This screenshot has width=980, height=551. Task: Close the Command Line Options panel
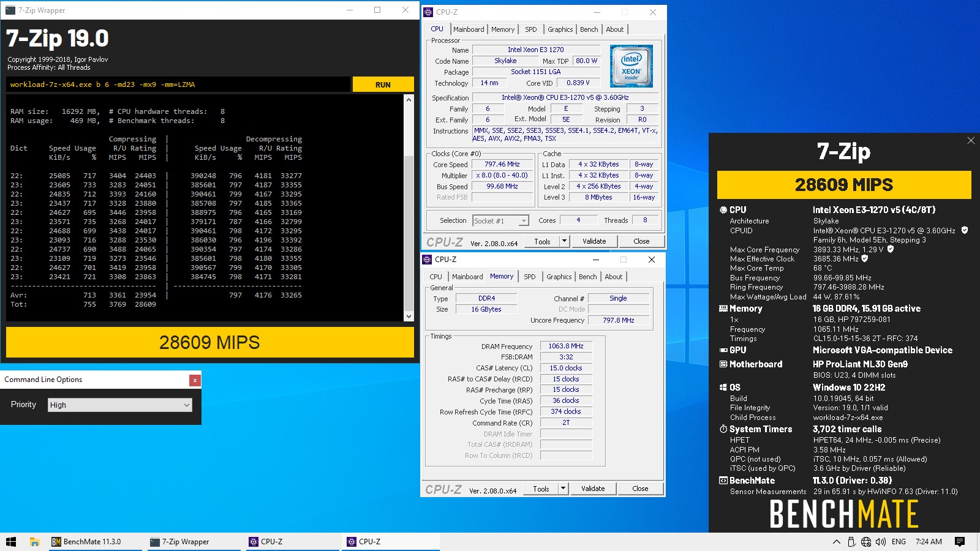click(x=195, y=380)
